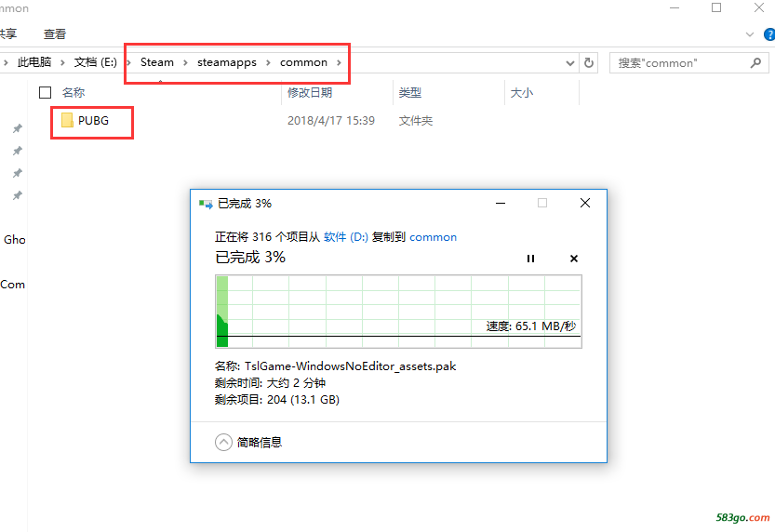This screenshot has width=775, height=532.
Task: Click the refresh button beside address bar
Action: point(589,62)
